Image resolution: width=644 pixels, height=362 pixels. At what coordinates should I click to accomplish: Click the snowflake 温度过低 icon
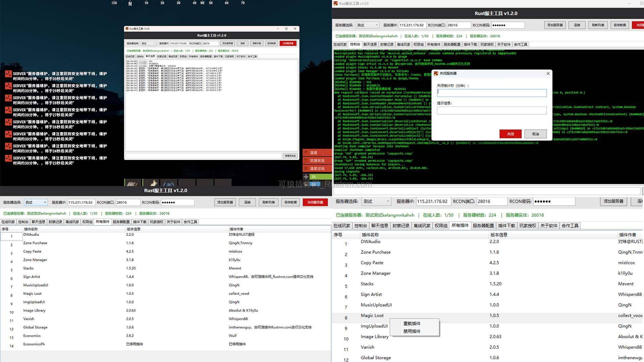306,168
